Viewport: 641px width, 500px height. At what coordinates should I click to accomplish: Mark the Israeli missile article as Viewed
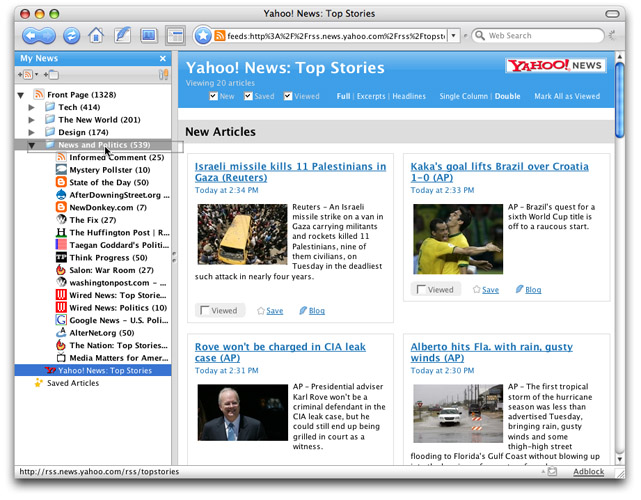(205, 311)
